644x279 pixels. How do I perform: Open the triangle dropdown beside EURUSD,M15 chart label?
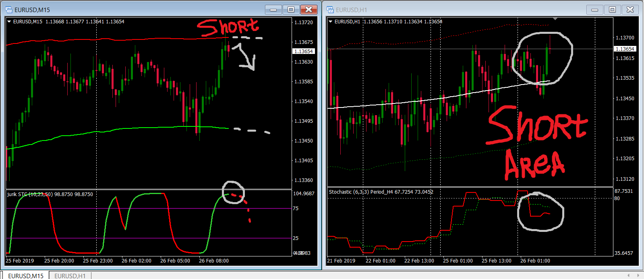9,22
